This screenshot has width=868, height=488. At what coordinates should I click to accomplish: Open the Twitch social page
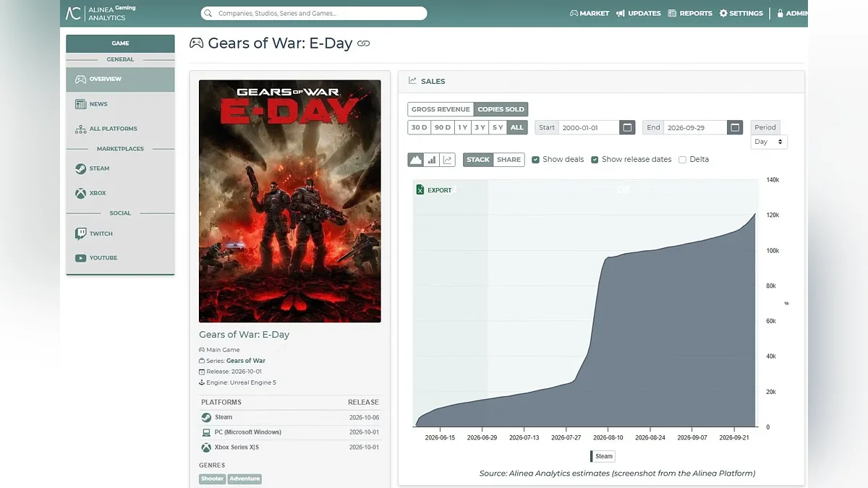(120, 234)
